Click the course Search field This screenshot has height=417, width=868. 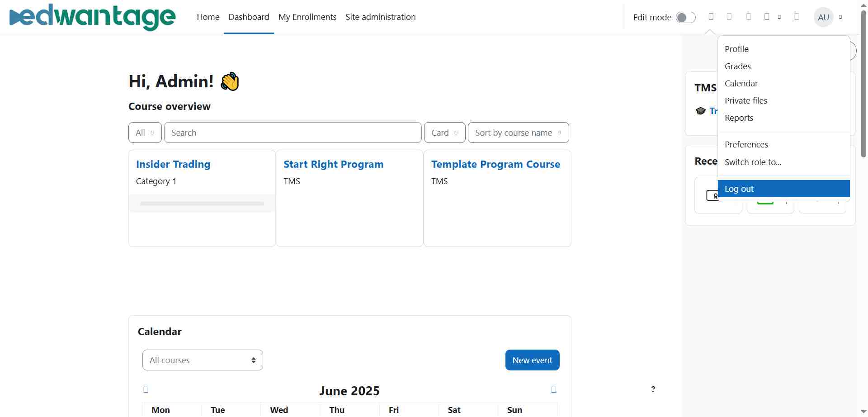(292, 133)
